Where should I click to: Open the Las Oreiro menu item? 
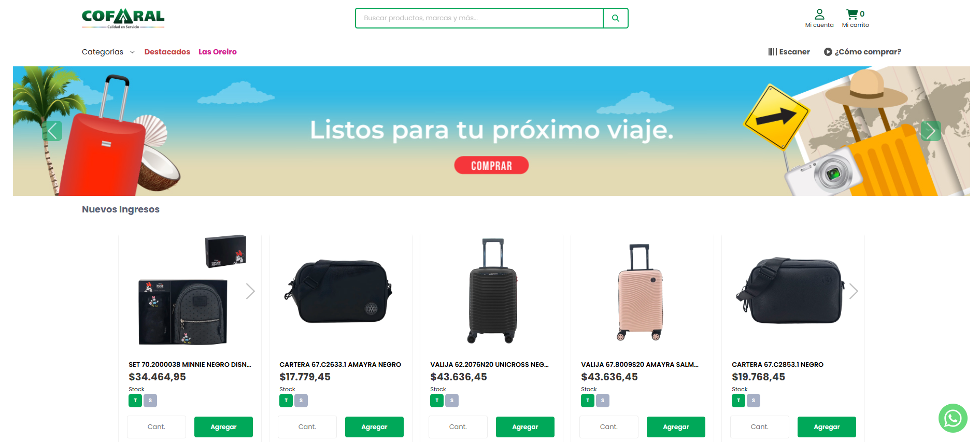(218, 52)
